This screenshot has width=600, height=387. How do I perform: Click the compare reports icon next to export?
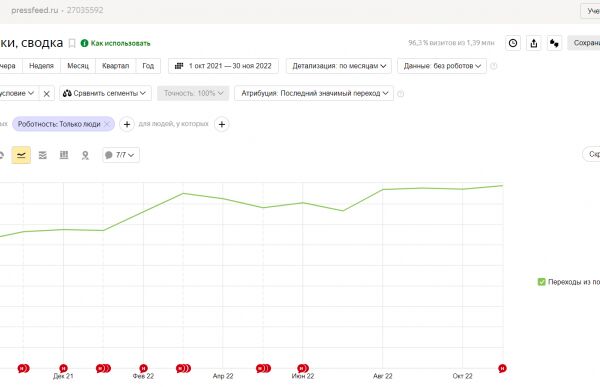pyautogui.click(x=554, y=43)
